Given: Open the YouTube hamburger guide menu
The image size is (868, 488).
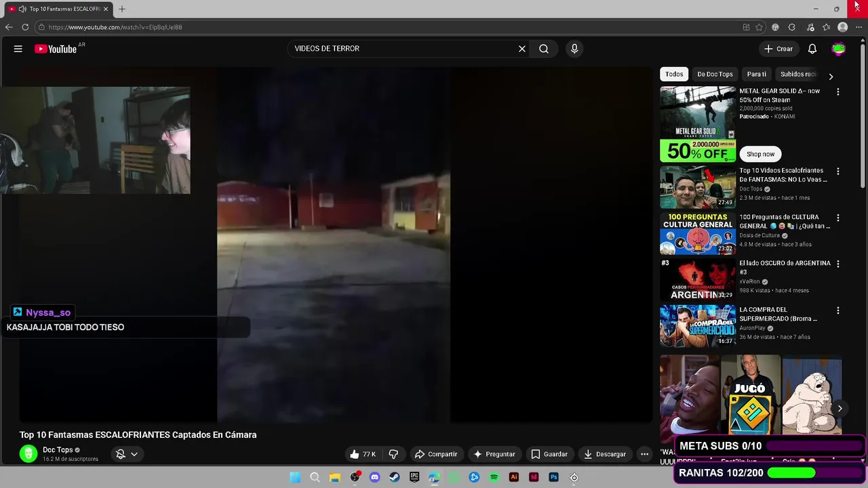Looking at the screenshot, I should (18, 49).
